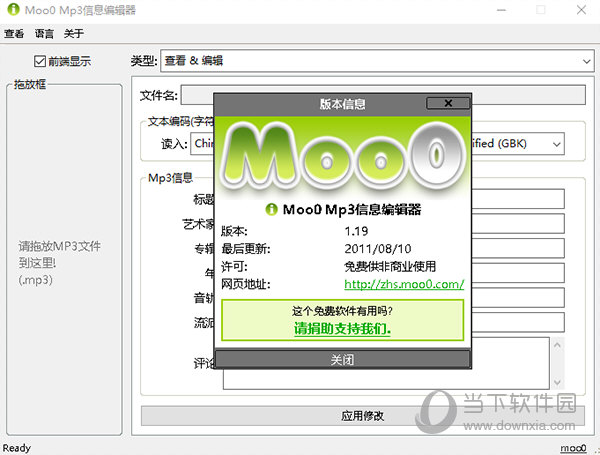Open the 查看 menu
Image resolution: width=600 pixels, height=455 pixels.
(14, 34)
